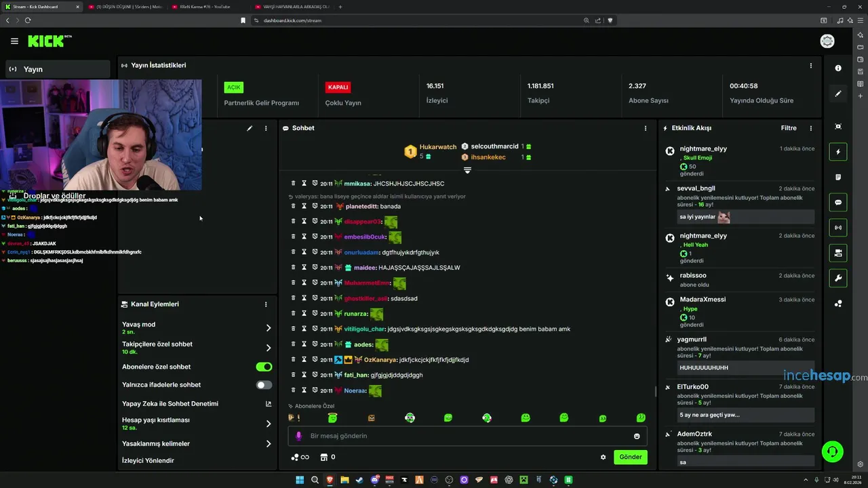
Task: Disable Abonelere özel sohbet toggle
Action: pos(264,367)
